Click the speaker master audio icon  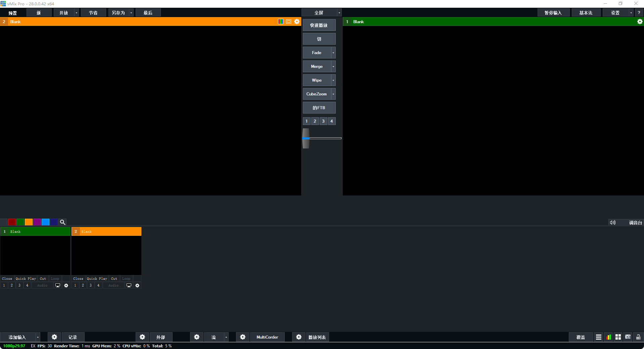pos(613,223)
